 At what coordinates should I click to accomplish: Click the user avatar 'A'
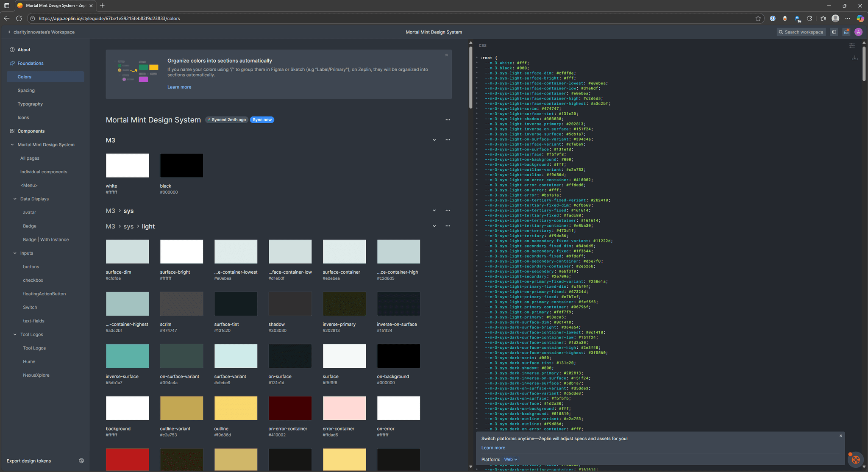[858, 32]
